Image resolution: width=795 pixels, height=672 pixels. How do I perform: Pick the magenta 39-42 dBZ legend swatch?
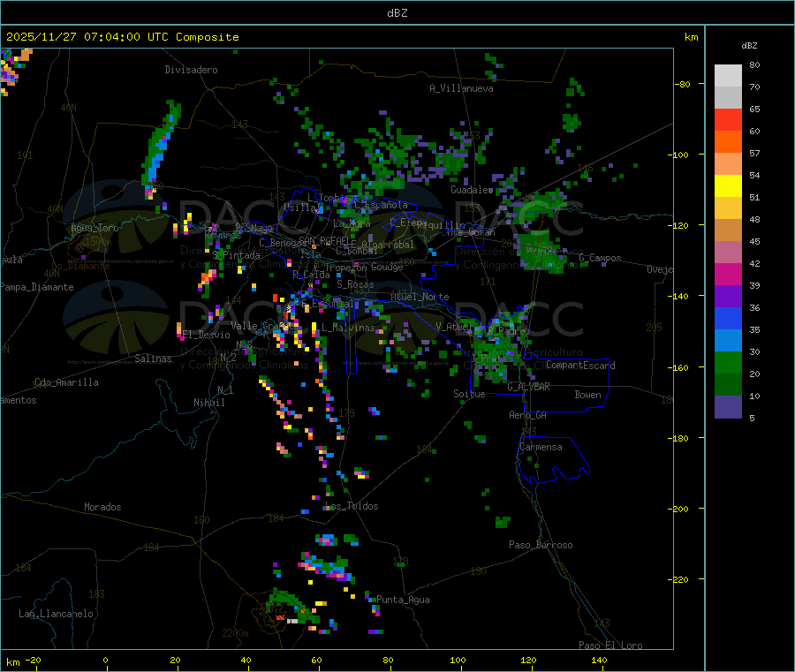click(728, 274)
